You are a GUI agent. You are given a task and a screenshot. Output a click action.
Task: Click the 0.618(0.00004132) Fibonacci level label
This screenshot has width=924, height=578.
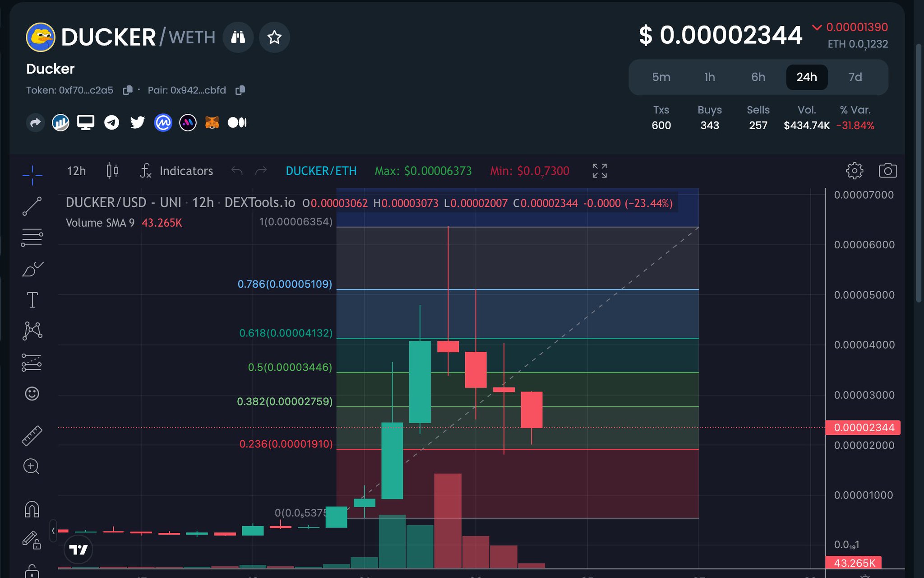point(286,333)
